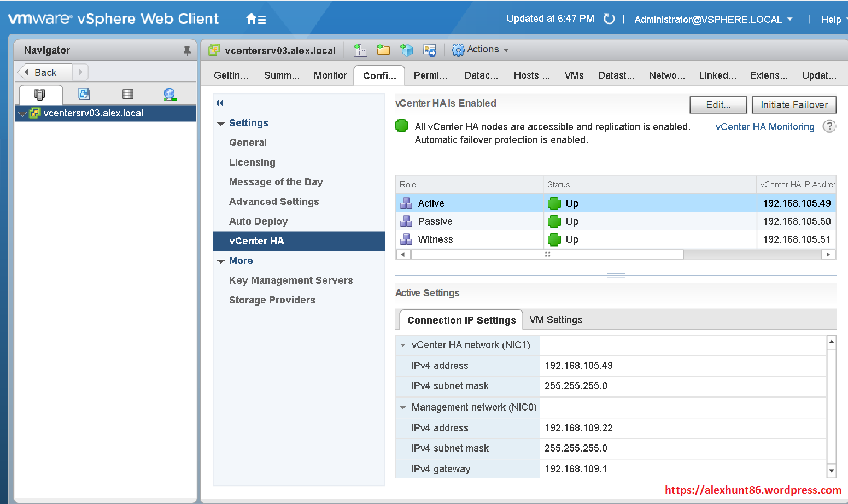Click the home menu icon

[255, 19]
